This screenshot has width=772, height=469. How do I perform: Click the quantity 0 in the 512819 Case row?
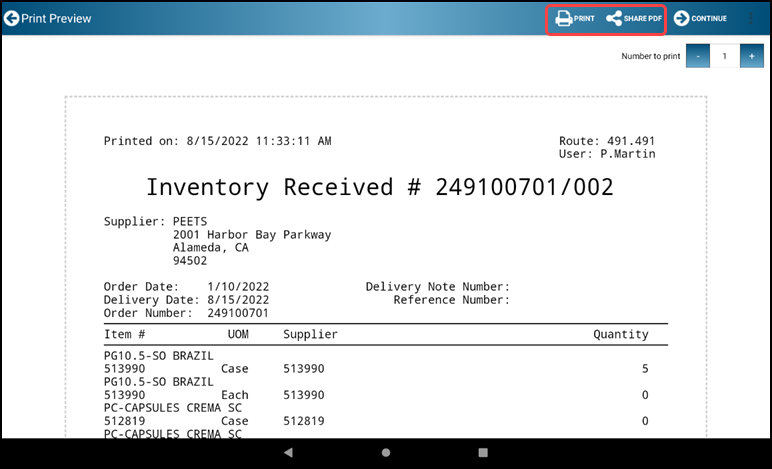pos(645,421)
